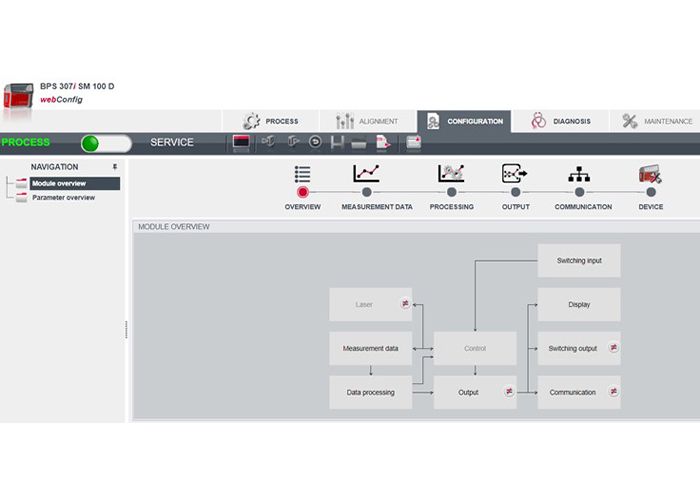Click the load-to-device toolbar icon
This screenshot has width=700, height=500.
pyautogui.click(x=268, y=142)
